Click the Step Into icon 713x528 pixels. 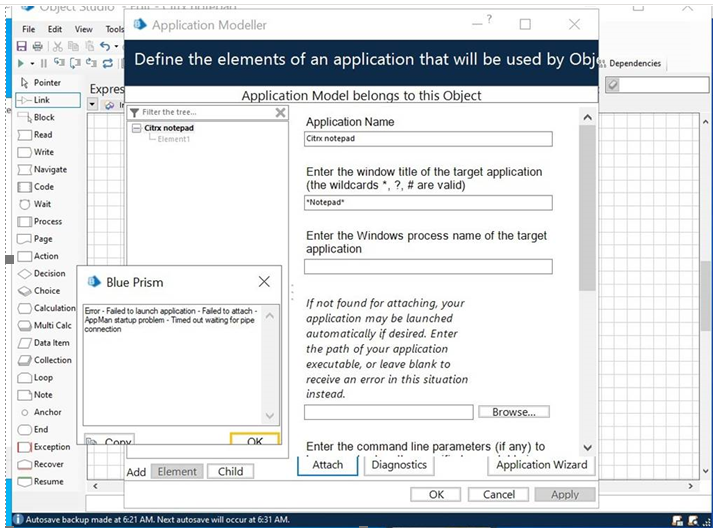[59, 63]
